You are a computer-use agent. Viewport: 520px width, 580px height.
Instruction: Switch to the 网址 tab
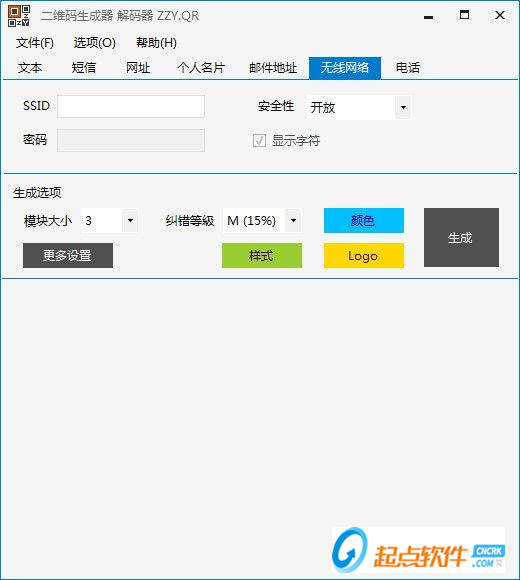138,68
